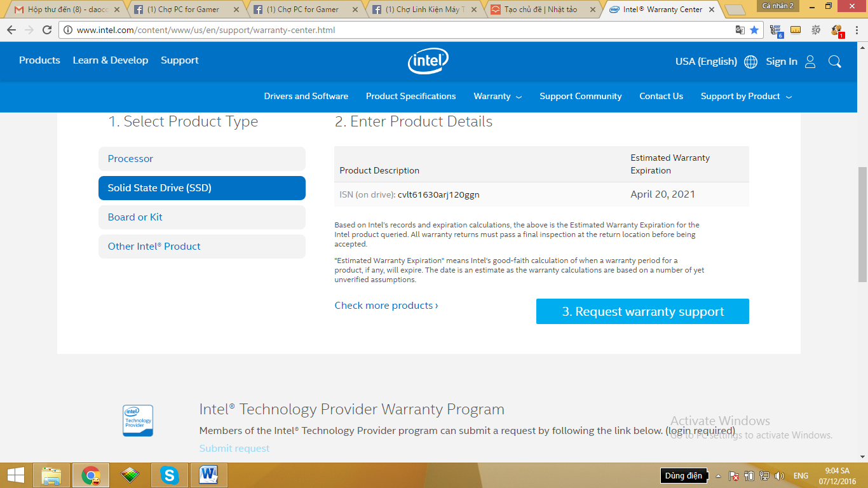Click the Intel logo in header
This screenshot has height=488, width=868.
point(428,61)
